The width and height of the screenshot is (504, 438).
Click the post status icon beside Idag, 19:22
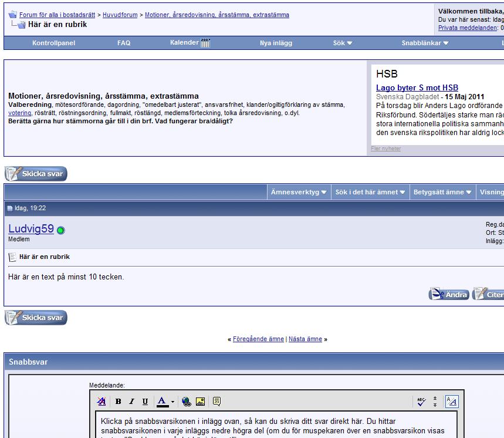[9, 208]
